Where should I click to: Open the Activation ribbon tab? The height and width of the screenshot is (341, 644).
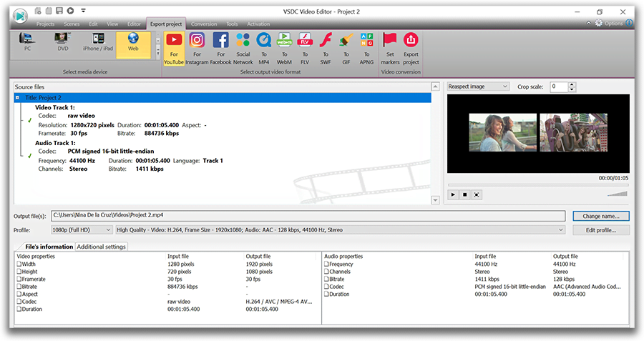pos(258,24)
